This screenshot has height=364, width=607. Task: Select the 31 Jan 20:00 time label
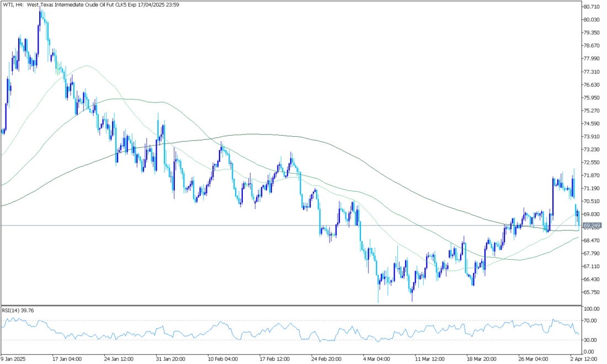coord(171,359)
